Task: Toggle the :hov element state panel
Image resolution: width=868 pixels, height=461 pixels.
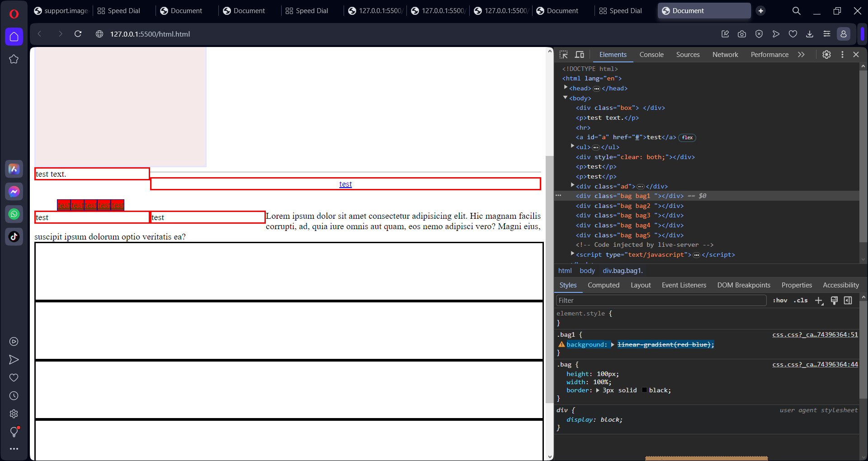Action: click(780, 301)
